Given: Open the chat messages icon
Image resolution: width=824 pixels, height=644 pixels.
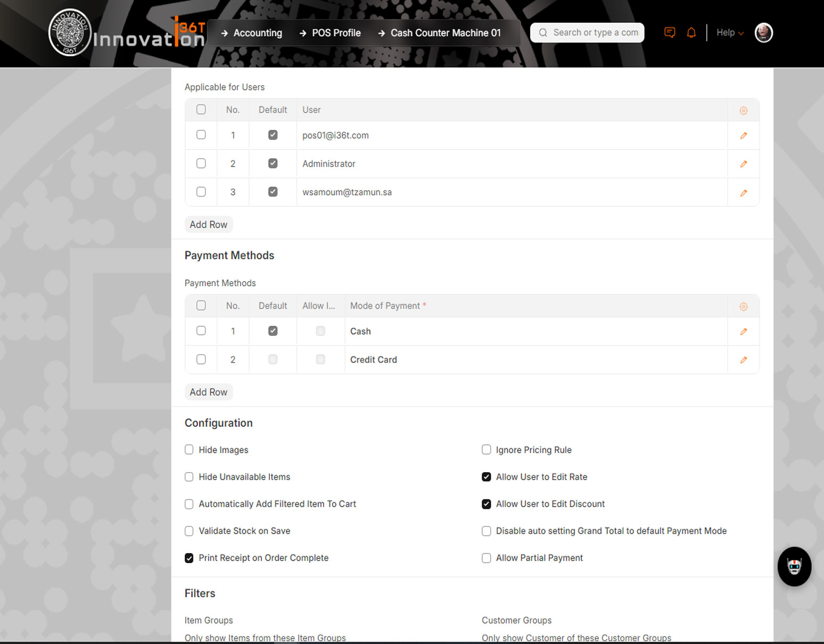Looking at the screenshot, I should (x=670, y=32).
